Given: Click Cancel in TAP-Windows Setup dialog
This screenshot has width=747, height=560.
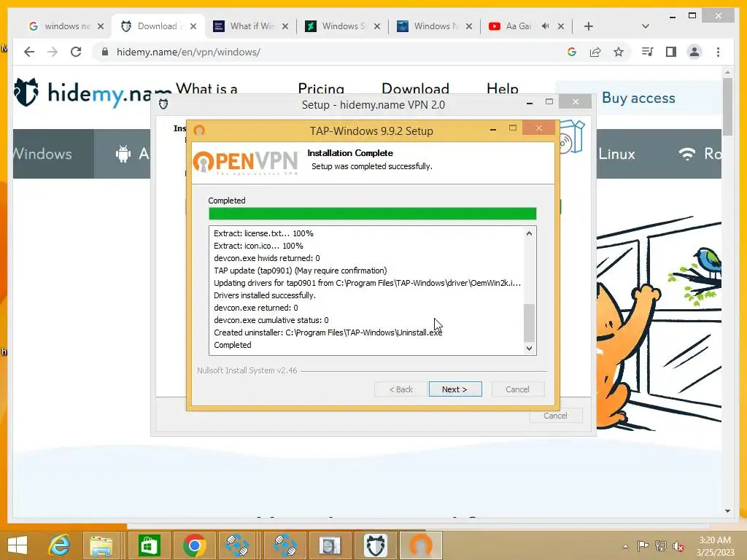Looking at the screenshot, I should 517,389.
